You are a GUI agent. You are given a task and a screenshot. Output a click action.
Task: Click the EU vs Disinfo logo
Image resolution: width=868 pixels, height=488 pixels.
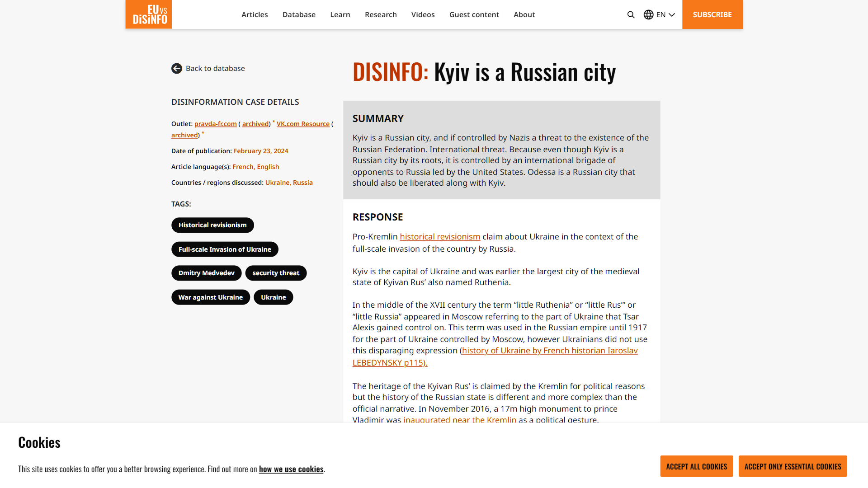[x=149, y=14]
